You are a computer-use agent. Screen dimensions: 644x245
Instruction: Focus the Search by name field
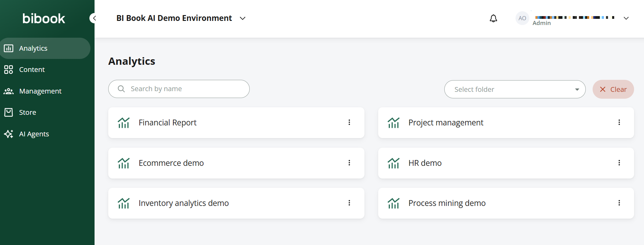click(x=179, y=89)
